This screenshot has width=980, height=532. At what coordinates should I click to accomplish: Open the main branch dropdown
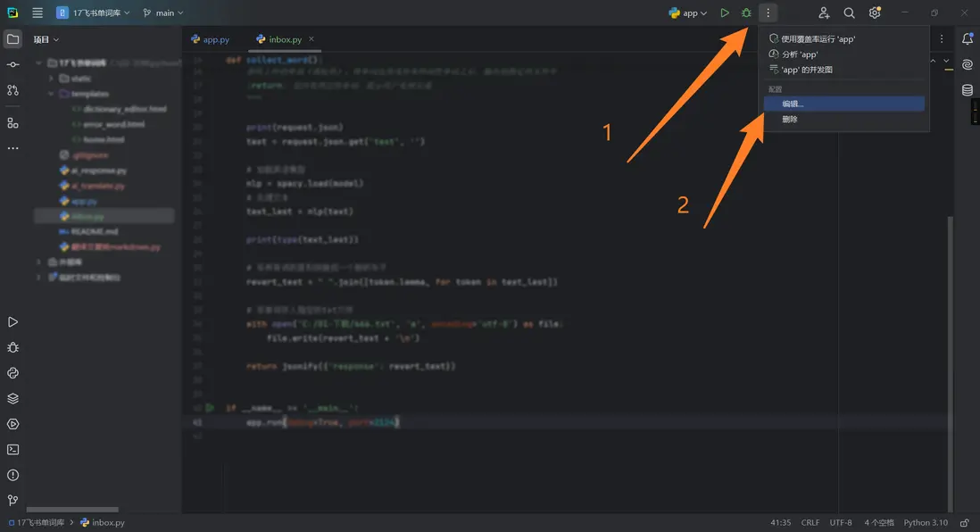163,12
